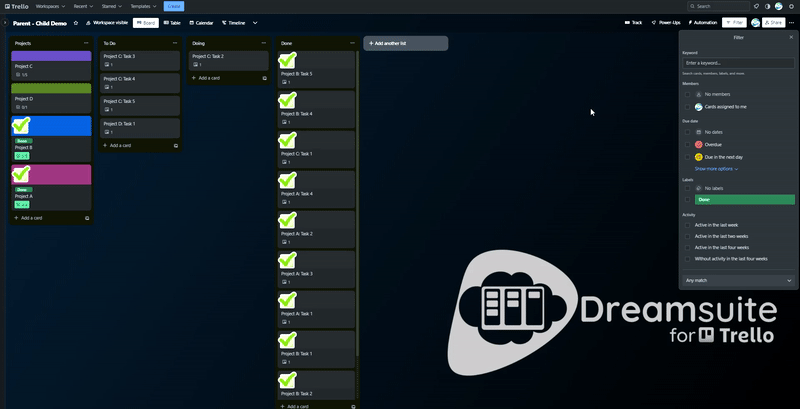Check Without activity in the last four weeks
The image size is (800, 409).
[x=687, y=259]
